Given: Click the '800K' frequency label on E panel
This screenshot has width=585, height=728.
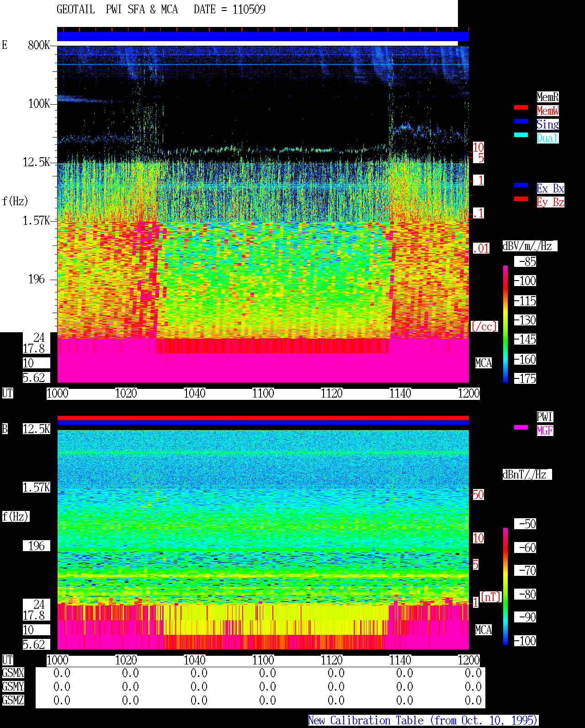Looking at the screenshot, I should [39, 45].
